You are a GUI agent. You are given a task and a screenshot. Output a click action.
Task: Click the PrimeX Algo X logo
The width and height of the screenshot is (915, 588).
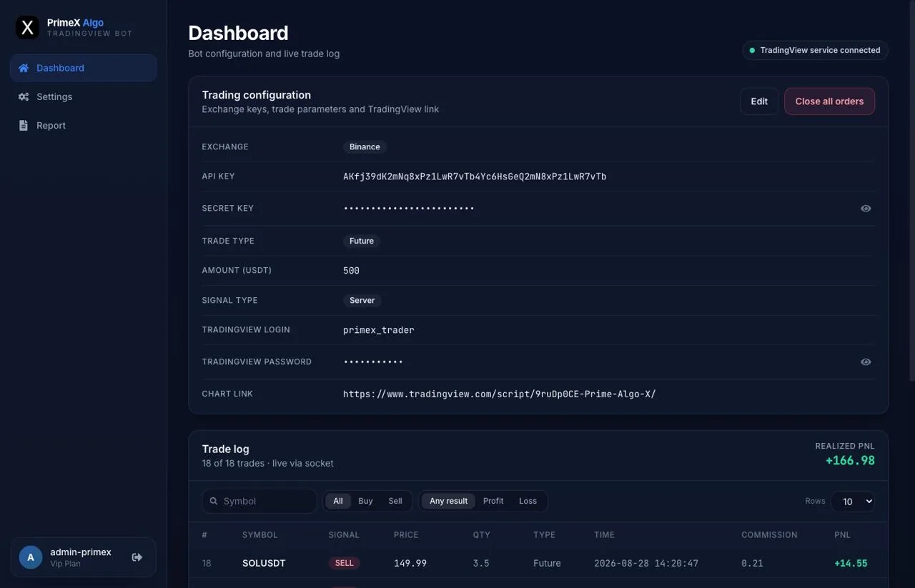tap(27, 28)
